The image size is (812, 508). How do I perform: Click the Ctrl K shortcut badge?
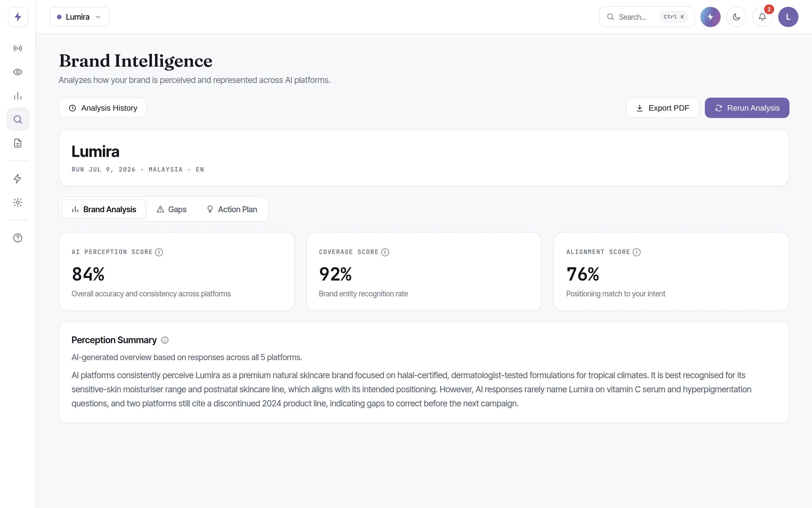coord(674,17)
